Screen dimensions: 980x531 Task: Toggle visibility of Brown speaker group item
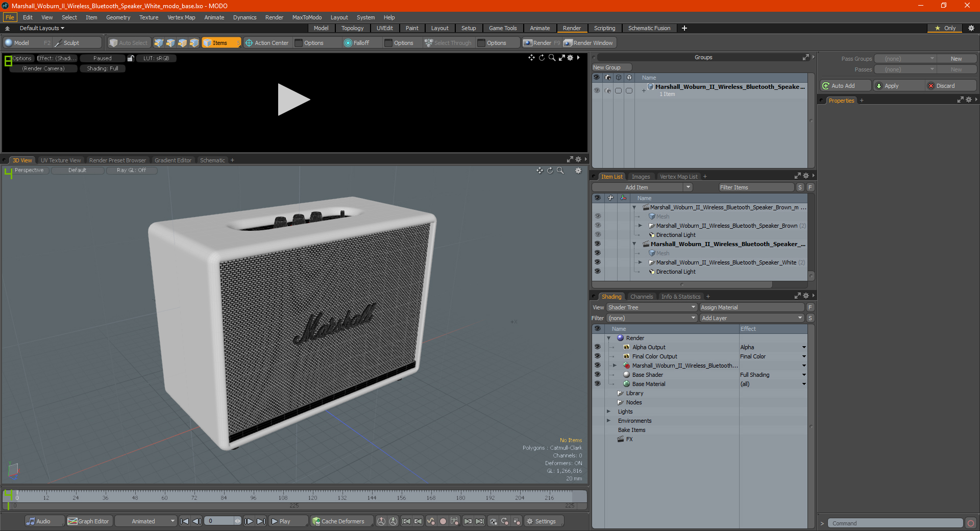pos(597,226)
